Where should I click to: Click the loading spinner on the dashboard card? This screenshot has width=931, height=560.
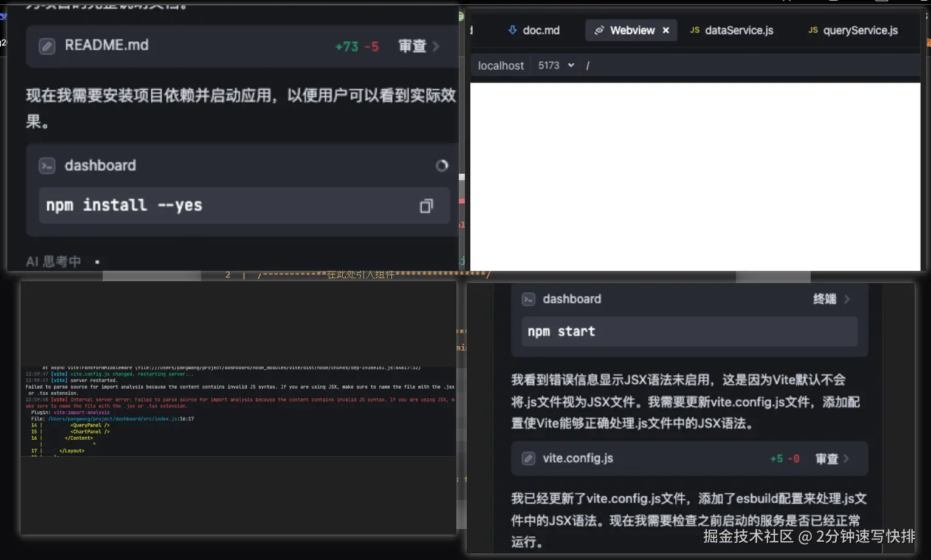pyautogui.click(x=442, y=165)
